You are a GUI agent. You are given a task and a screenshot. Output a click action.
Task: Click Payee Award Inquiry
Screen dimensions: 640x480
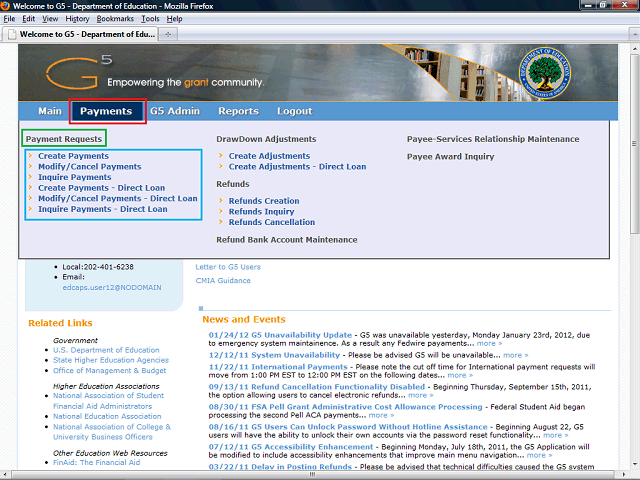[x=451, y=156]
